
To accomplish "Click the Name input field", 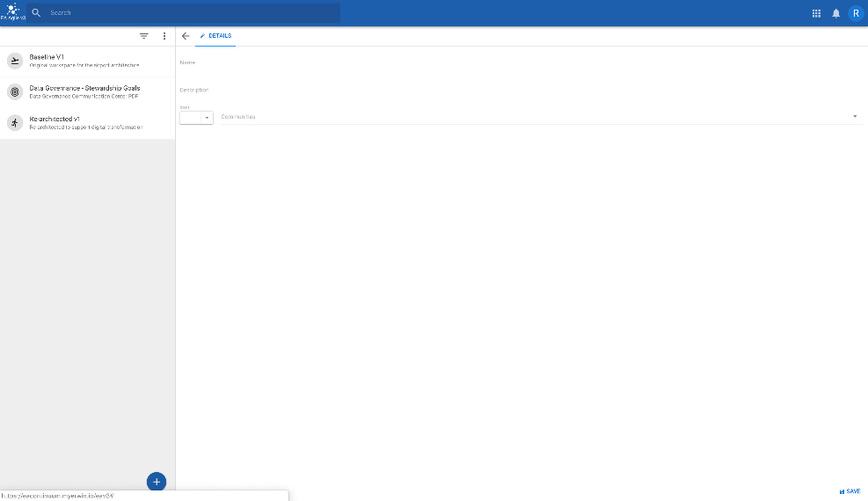I will pos(521,62).
